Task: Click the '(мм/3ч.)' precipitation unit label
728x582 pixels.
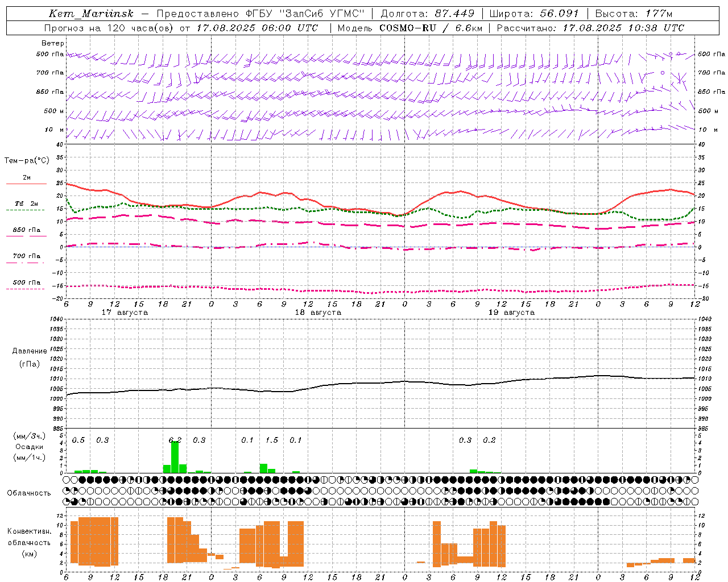Action: coord(30,436)
